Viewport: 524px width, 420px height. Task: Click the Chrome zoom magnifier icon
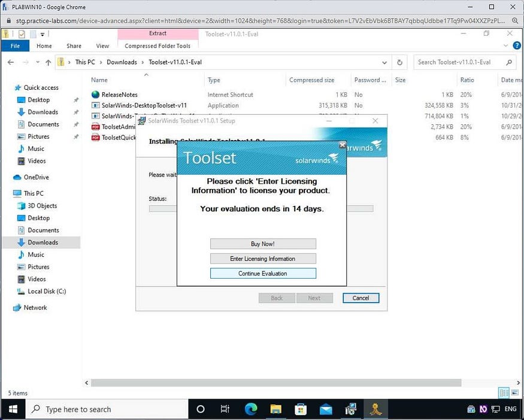tap(515, 21)
